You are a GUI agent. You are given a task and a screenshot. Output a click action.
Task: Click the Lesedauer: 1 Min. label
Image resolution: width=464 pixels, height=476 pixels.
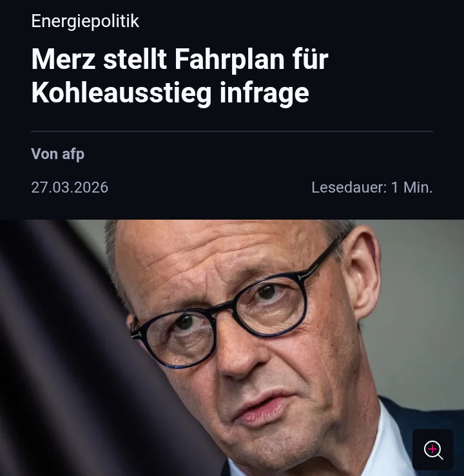pos(372,187)
